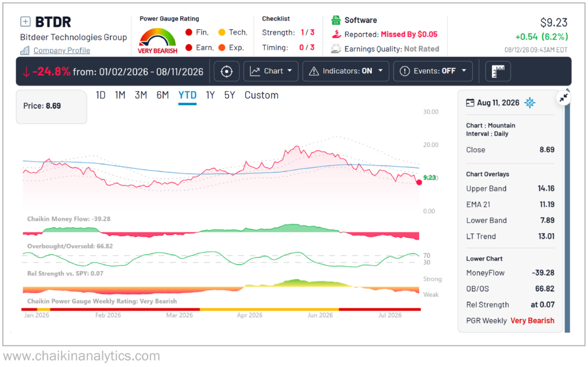The height and width of the screenshot is (367, 588).
Task: Select the 1M time range tab
Action: tap(120, 95)
